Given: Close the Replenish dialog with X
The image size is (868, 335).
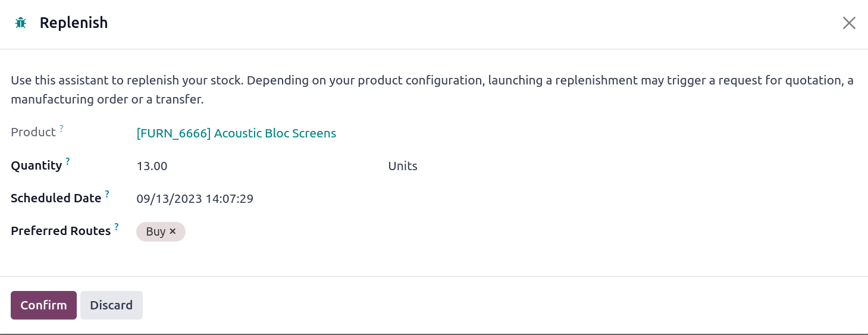Looking at the screenshot, I should 849,23.
